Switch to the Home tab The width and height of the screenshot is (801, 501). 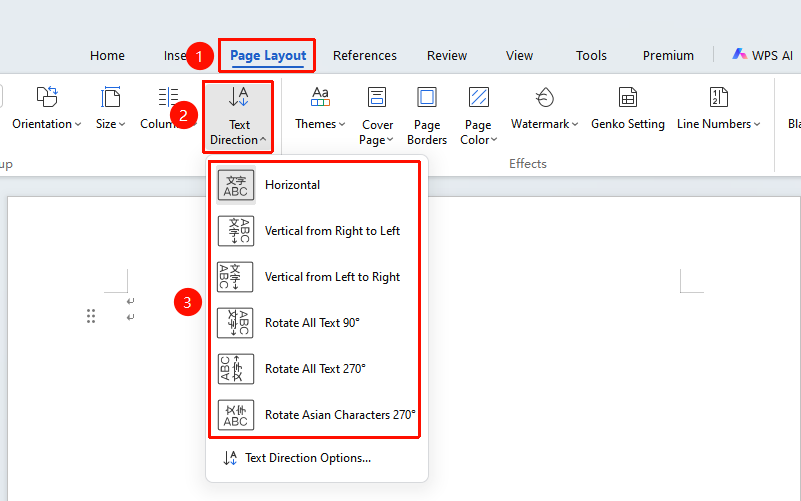point(107,56)
